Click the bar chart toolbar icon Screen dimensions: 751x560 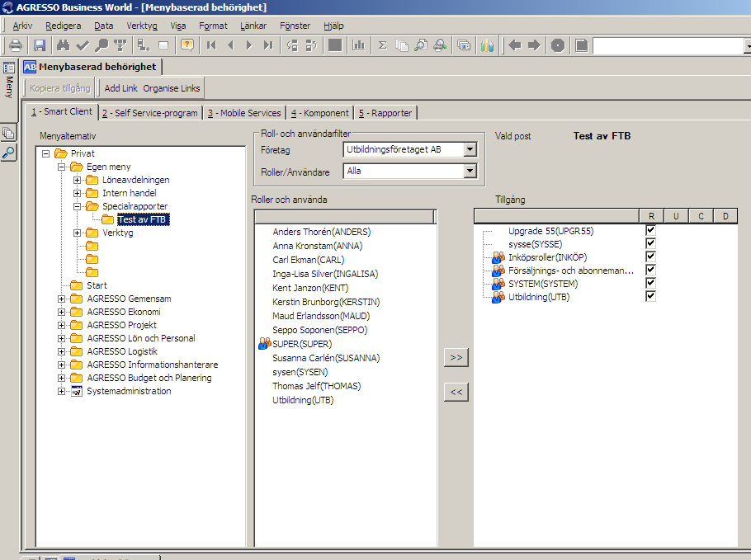pyautogui.click(x=358, y=45)
